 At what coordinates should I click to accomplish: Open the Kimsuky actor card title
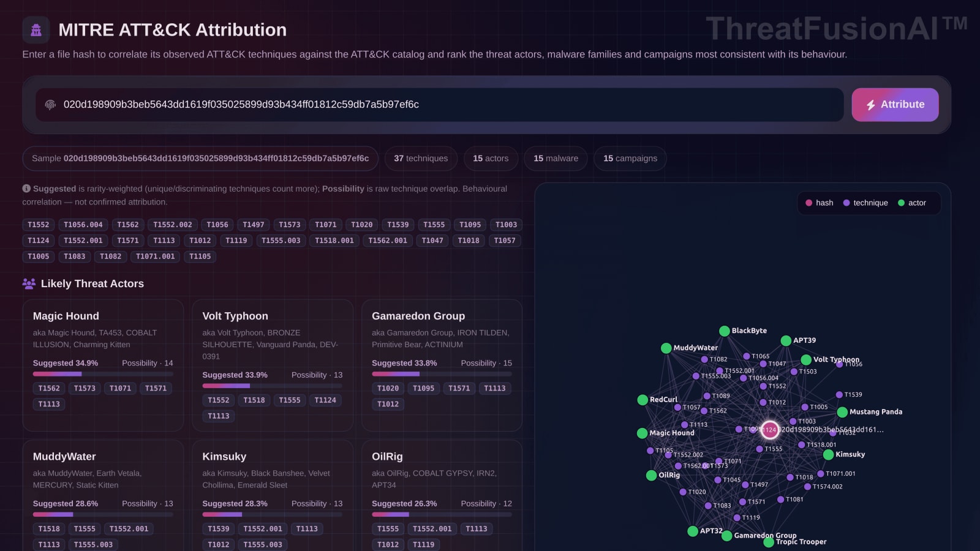pyautogui.click(x=224, y=457)
